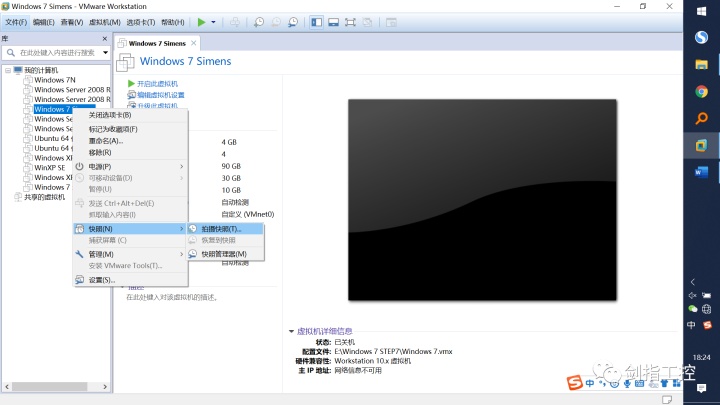This screenshot has height=405, width=720.
Task: Click the WeChat tray icon
Action: point(692,309)
